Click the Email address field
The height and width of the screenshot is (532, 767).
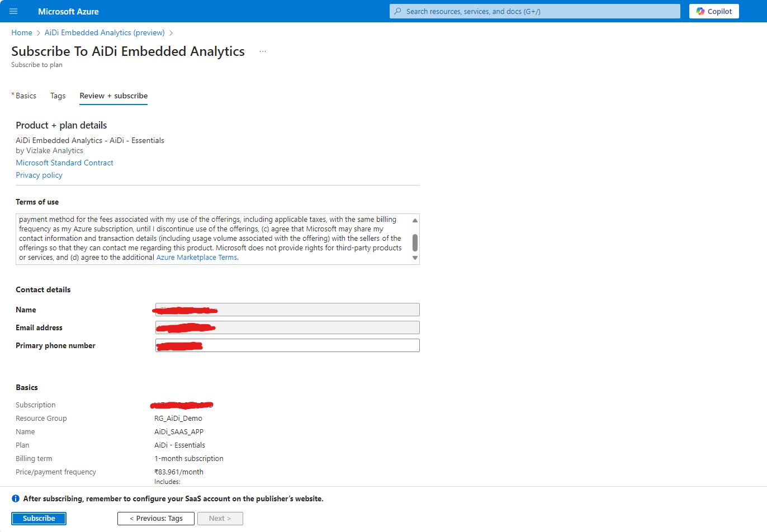click(x=287, y=327)
